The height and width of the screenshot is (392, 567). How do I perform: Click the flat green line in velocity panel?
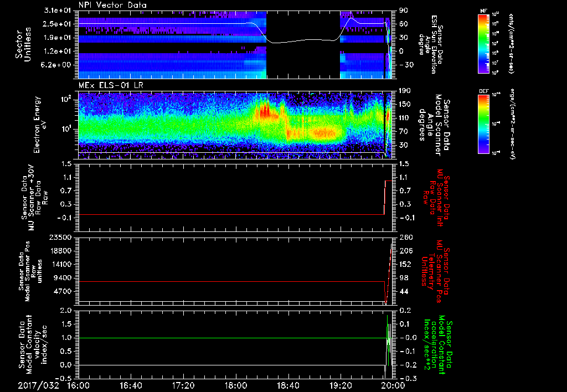(221, 338)
